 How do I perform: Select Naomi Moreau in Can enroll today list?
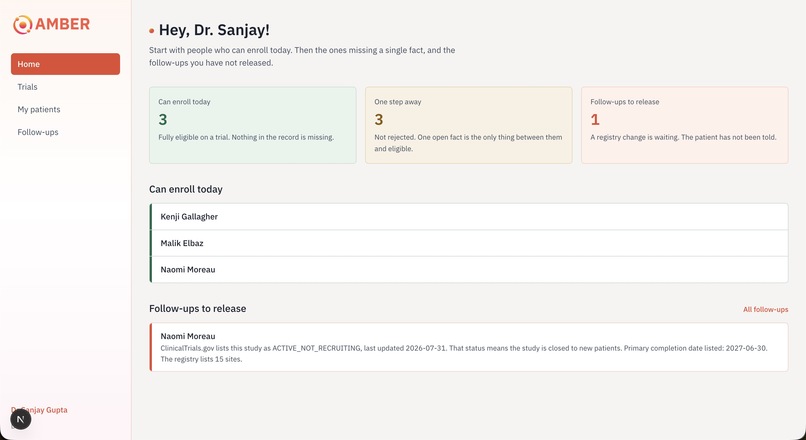pos(469,269)
